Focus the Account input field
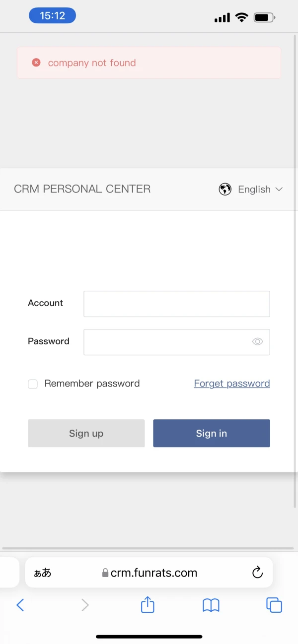 176,304
